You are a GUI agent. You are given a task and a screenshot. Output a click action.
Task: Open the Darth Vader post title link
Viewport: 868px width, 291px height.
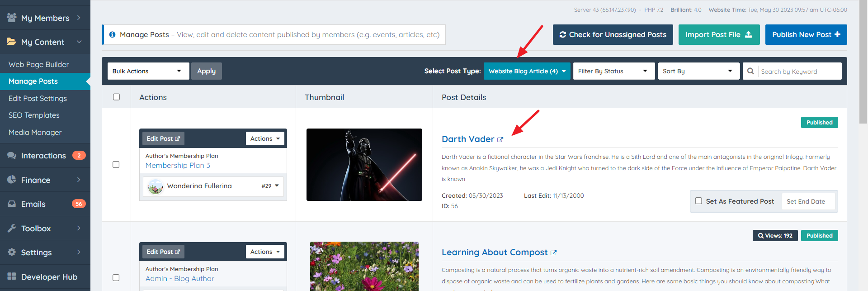pyautogui.click(x=468, y=139)
